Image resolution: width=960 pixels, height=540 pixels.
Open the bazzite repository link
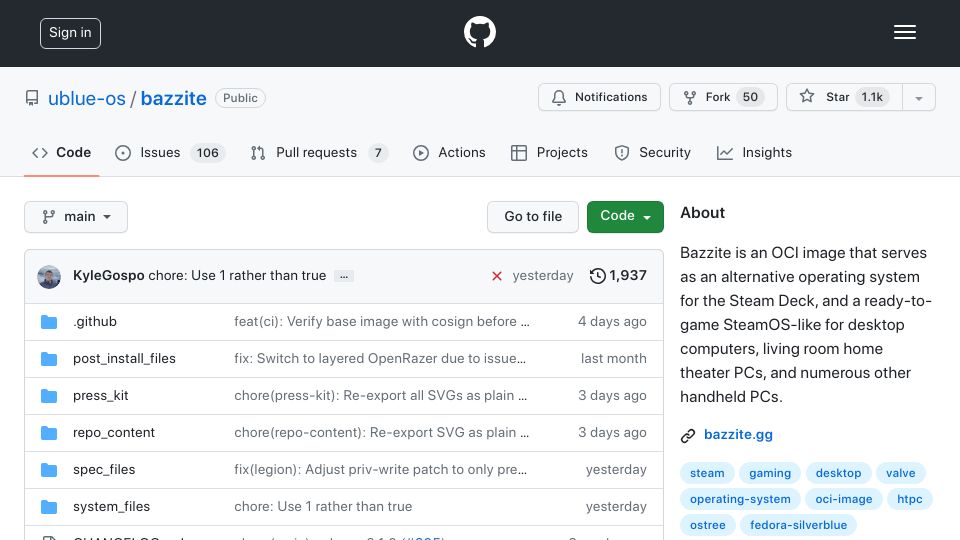(173, 98)
